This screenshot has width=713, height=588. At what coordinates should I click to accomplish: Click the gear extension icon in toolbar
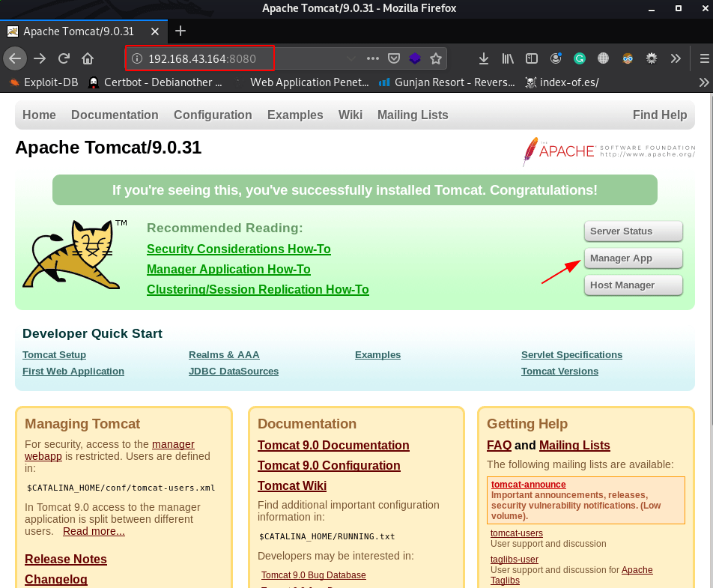652,58
